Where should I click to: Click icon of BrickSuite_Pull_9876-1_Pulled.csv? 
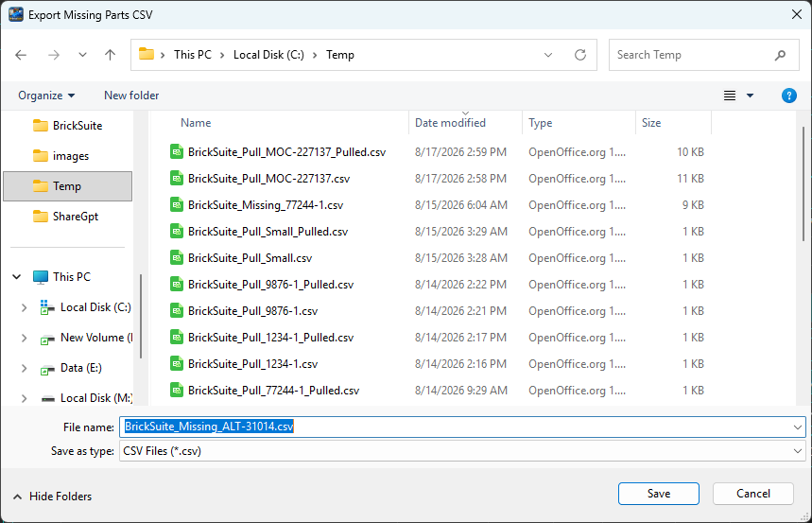click(x=177, y=284)
